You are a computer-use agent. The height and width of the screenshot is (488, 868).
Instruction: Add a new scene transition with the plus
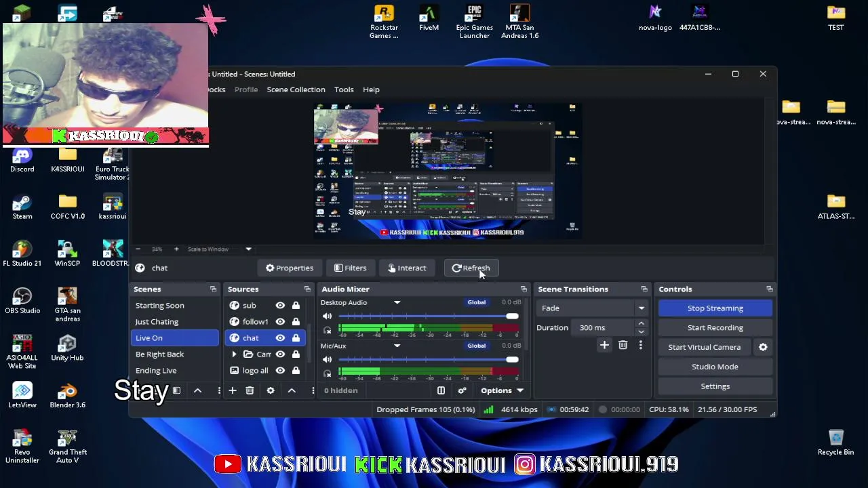[604, 346]
